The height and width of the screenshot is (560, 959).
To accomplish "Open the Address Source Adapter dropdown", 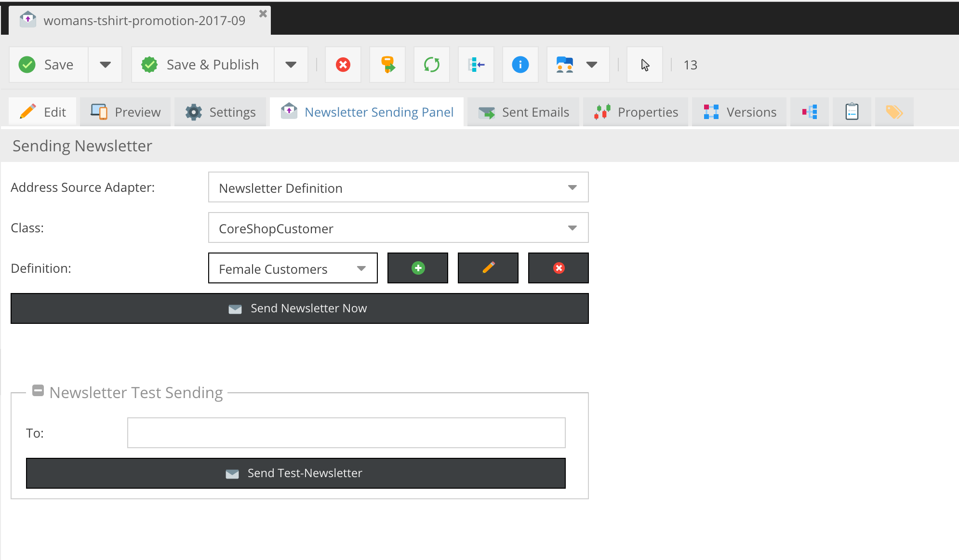I will [x=572, y=187].
